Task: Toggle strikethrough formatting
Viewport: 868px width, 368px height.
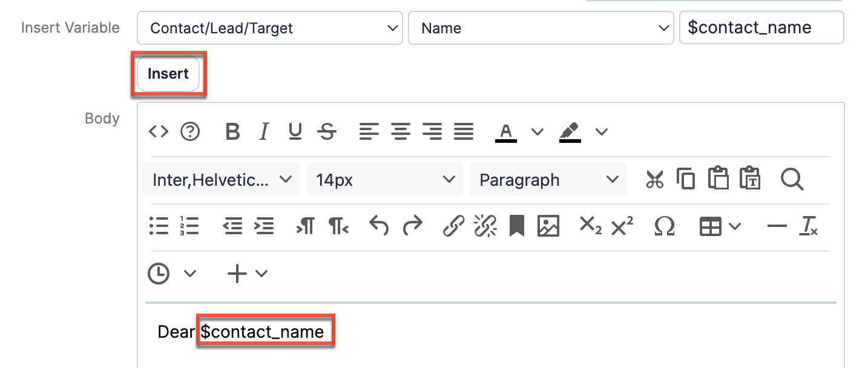Action: (x=327, y=131)
